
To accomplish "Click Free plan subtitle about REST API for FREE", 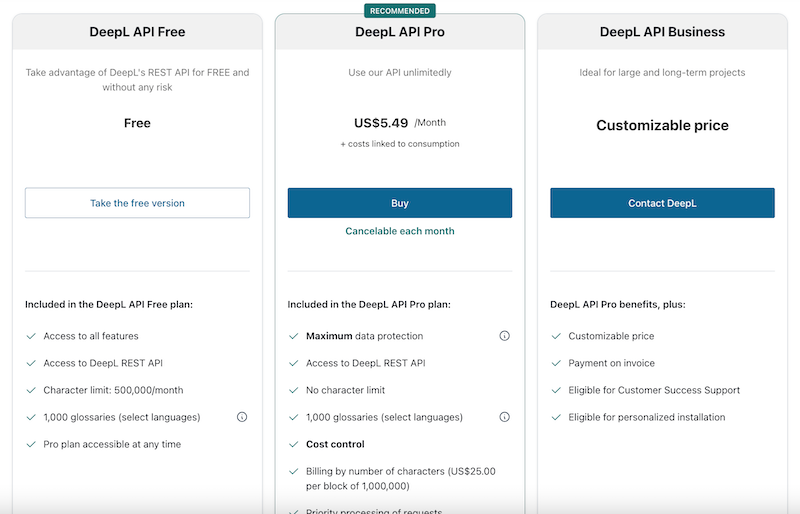I will point(137,80).
